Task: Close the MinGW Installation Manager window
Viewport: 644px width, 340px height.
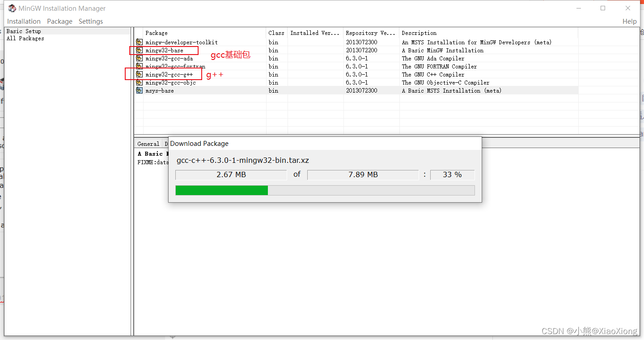Action: [x=628, y=8]
